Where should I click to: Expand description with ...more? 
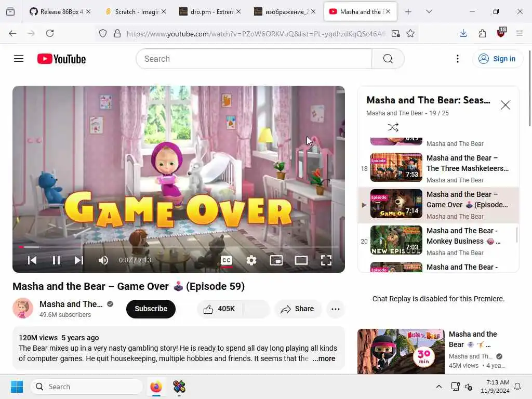[324, 358]
